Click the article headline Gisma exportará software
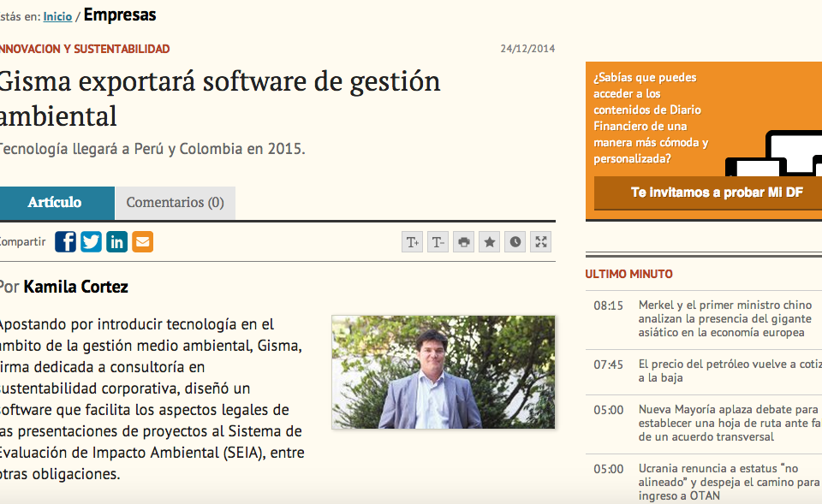The height and width of the screenshot is (504, 822). [220, 98]
